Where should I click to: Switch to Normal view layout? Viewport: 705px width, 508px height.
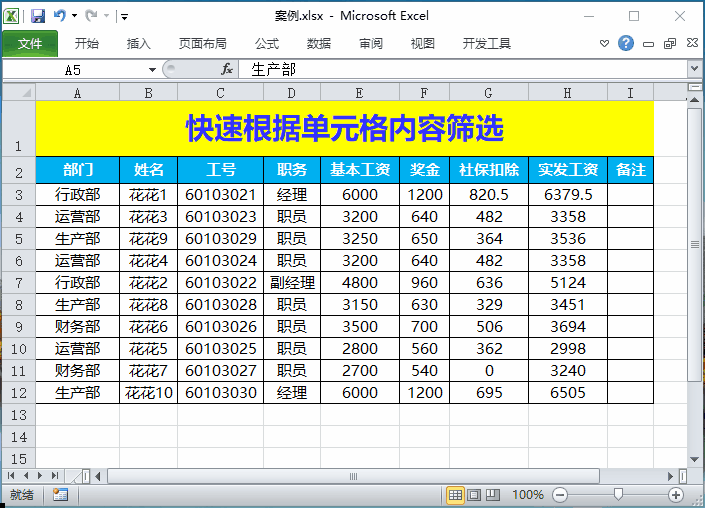point(455,494)
